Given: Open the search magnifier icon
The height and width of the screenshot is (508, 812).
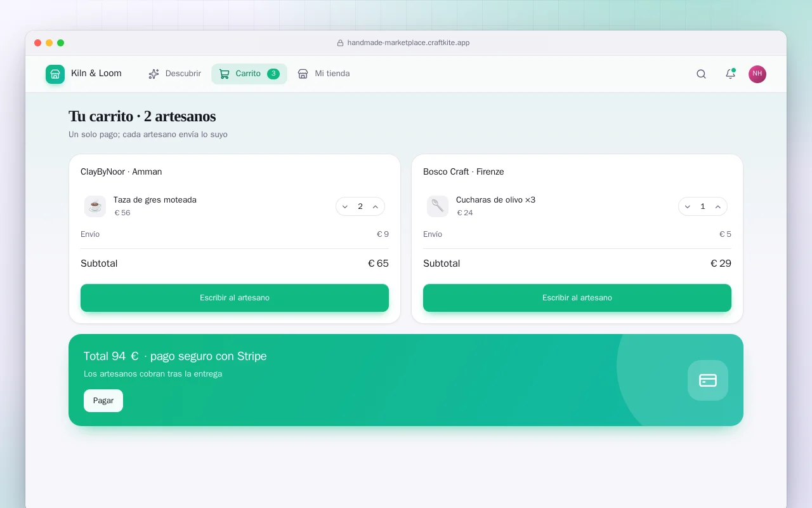Looking at the screenshot, I should click(701, 74).
